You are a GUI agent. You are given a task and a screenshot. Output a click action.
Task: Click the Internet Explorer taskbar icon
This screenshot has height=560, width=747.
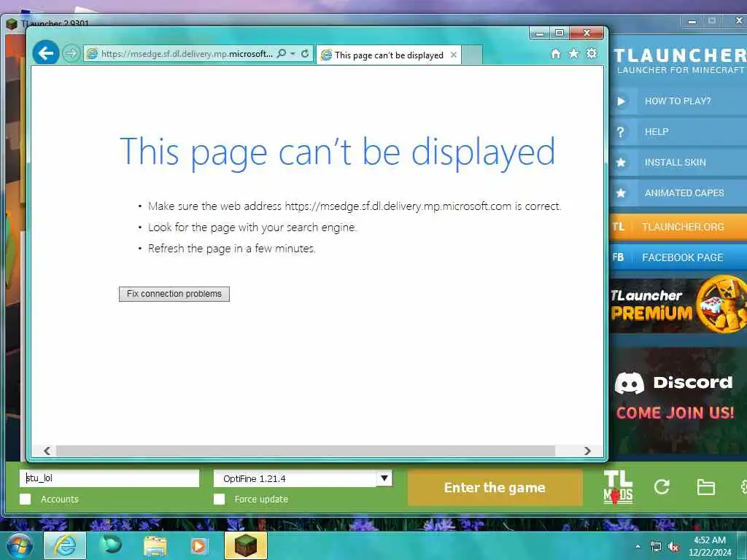point(65,545)
